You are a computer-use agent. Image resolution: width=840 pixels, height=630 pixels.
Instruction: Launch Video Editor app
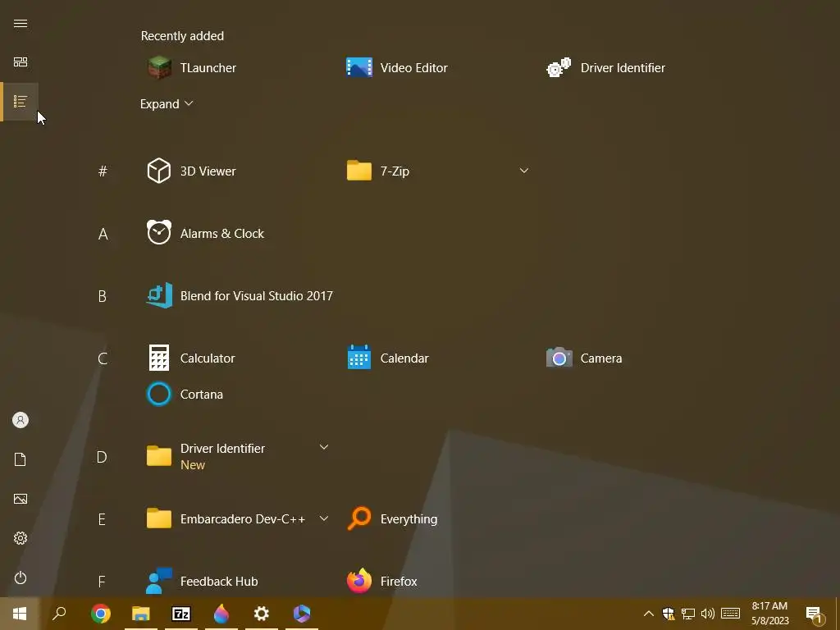click(397, 68)
